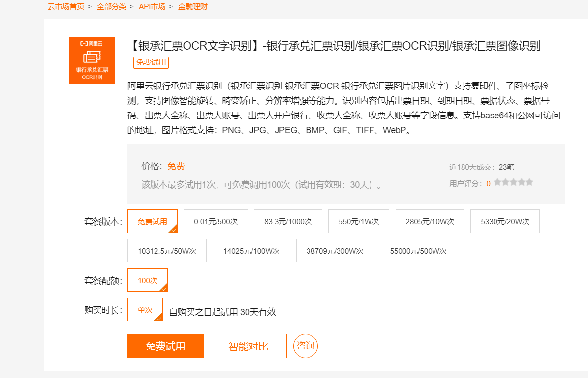Open 智能对比 comparison
588x378 pixels.
pyautogui.click(x=248, y=346)
